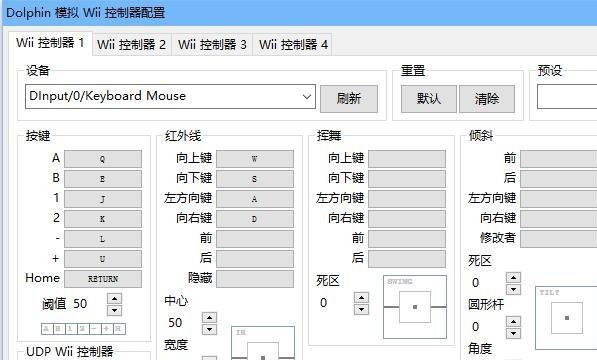The width and height of the screenshot is (597, 360).
Task: Click the 刷新 refresh button
Action: click(349, 99)
